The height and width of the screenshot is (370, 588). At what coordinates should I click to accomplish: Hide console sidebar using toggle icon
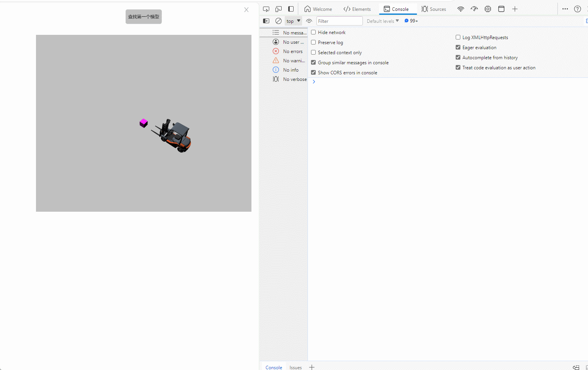pyautogui.click(x=266, y=21)
